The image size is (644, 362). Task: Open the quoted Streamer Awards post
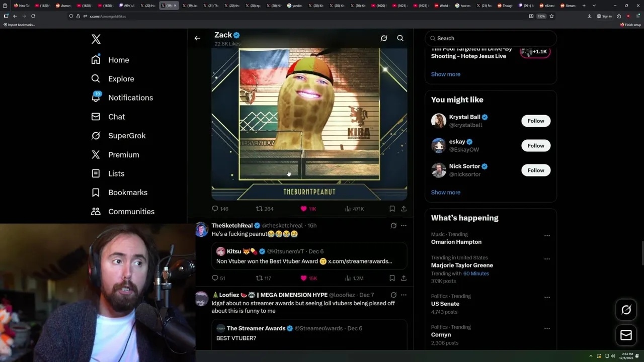coord(309,335)
